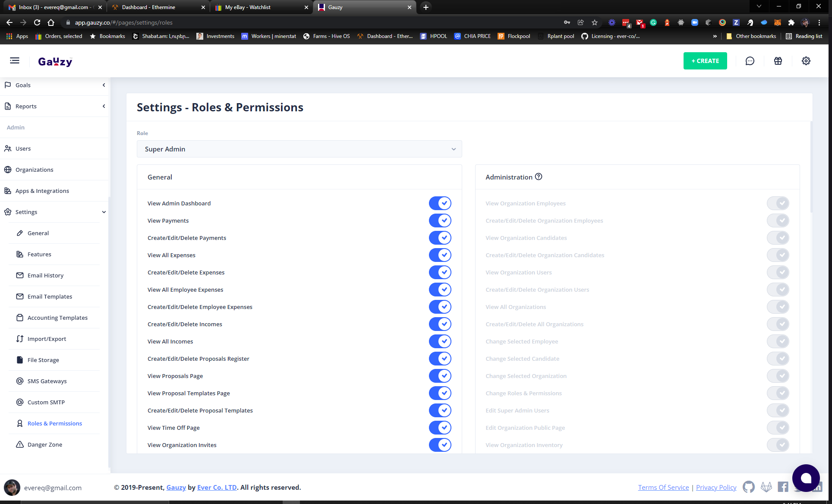The width and height of the screenshot is (832, 504).
Task: Open the messages chat icon in top bar
Action: coord(750,61)
